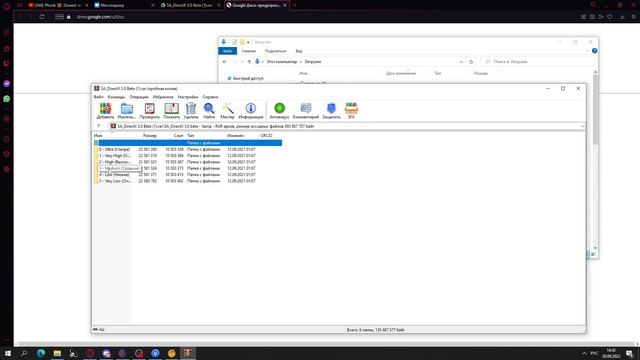
Task: Open the Вид tab in Explorer
Action: tap(299, 51)
